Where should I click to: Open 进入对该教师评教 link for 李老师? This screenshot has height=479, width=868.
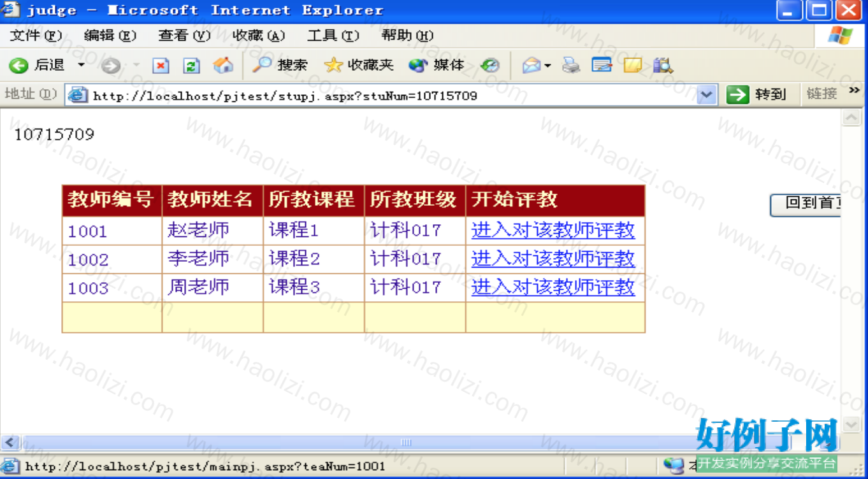click(553, 259)
